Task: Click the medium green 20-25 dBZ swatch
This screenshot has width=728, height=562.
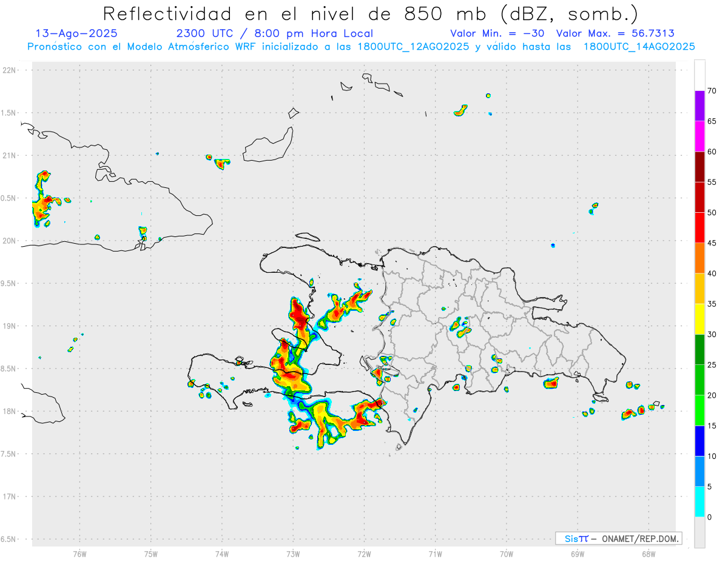Action: 699,380
